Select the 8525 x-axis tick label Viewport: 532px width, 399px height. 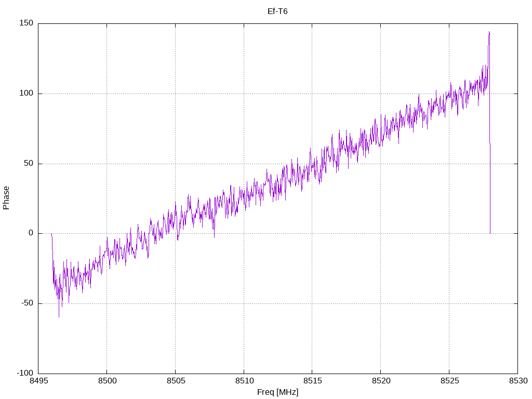tap(449, 381)
